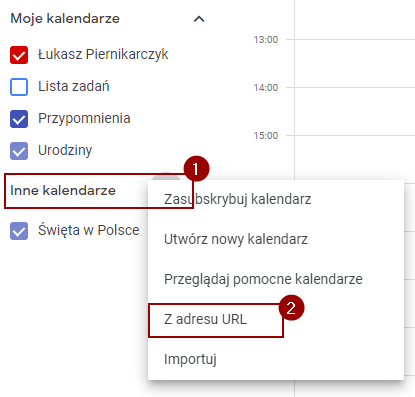Uncheck the Urodziny calendar checkbox

click(19, 151)
